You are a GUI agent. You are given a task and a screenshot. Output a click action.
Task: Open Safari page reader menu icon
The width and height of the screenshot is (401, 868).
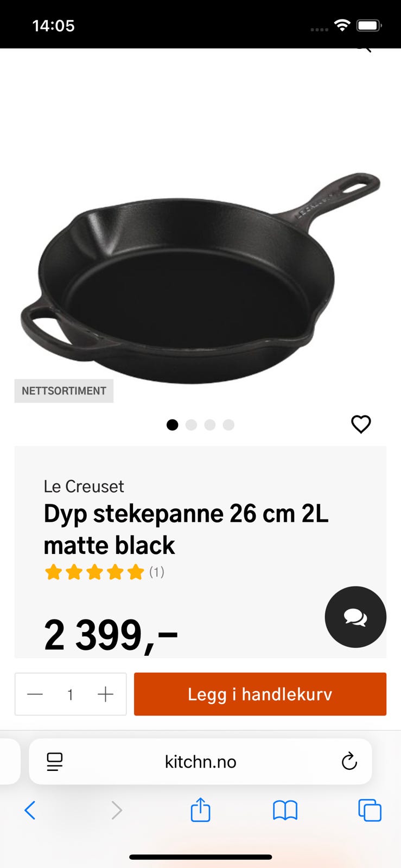pyautogui.click(x=54, y=762)
